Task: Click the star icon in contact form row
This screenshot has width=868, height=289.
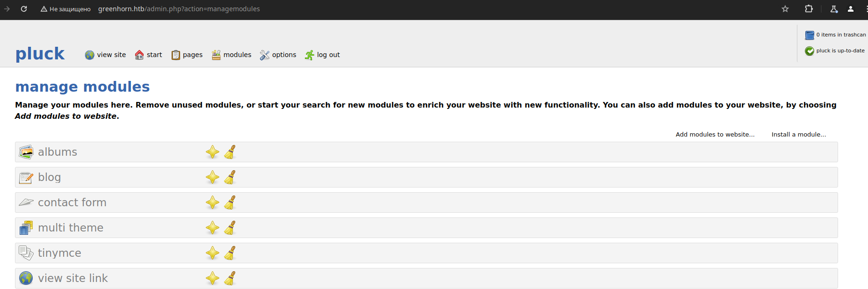Action: (212, 202)
